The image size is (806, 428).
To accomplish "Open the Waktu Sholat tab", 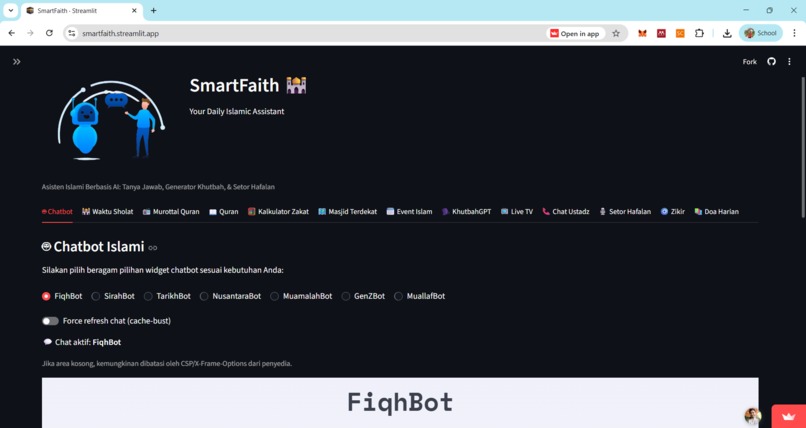I will click(107, 212).
